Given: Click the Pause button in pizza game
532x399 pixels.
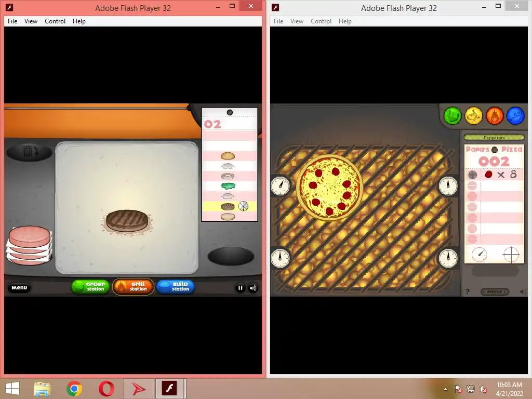Looking at the screenshot, I should 495,292.
